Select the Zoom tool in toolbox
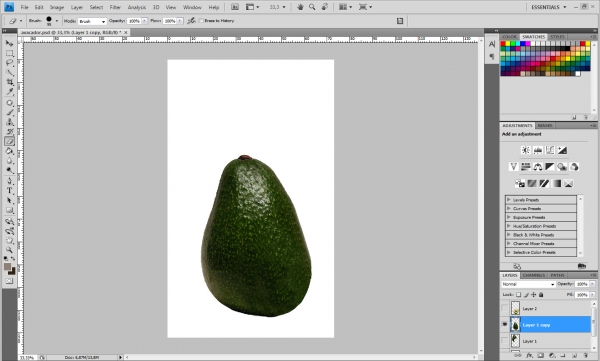The image size is (600, 361). point(9,250)
